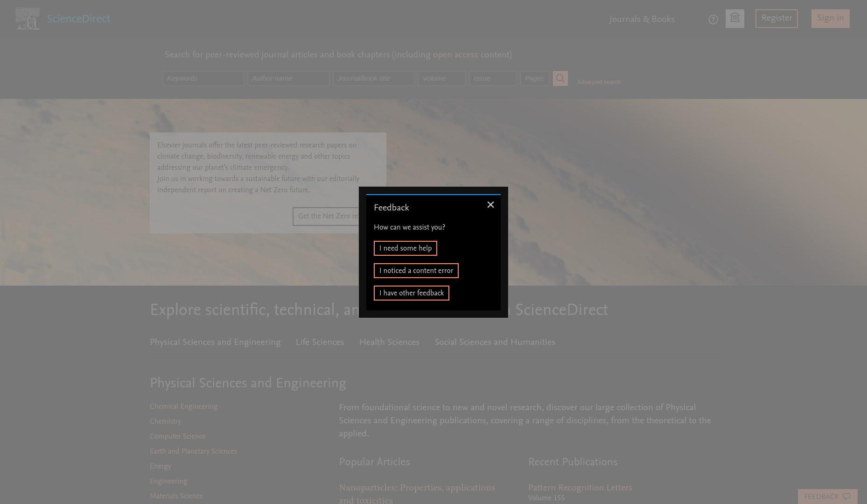Click 'Volume 155' text
The image size is (867, 504).
coord(546,498)
